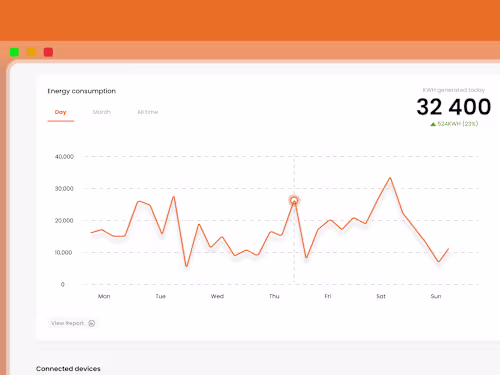
Task: Select the Wed label on the x-axis
Action: click(x=217, y=296)
